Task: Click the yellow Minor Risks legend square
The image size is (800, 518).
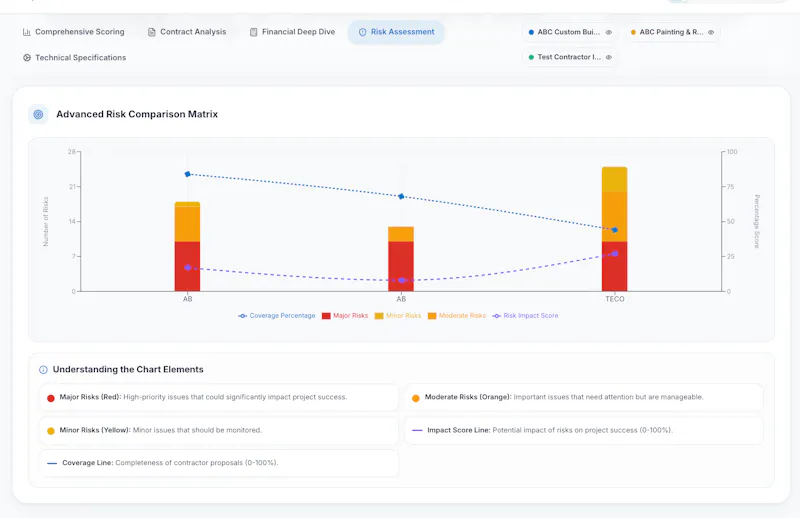Action: [379, 316]
